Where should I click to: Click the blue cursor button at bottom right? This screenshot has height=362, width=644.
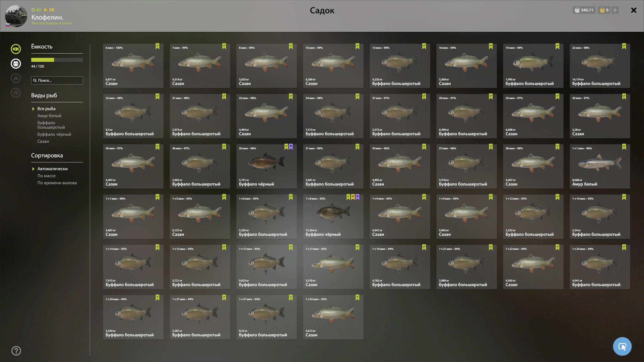point(622,346)
